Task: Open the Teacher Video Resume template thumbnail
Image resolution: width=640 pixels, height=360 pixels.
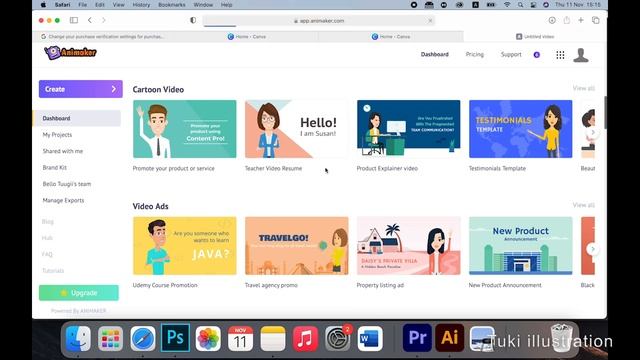Action: (x=297, y=129)
